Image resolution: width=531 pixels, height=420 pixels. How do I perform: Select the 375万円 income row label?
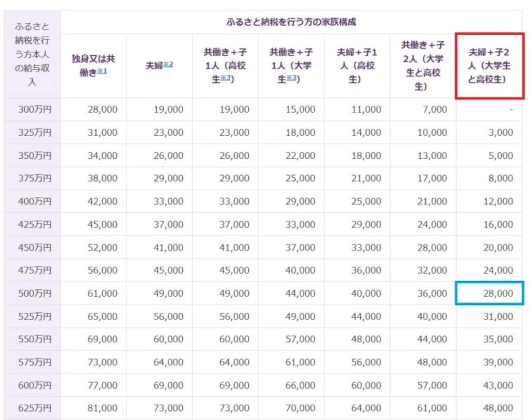(35, 179)
